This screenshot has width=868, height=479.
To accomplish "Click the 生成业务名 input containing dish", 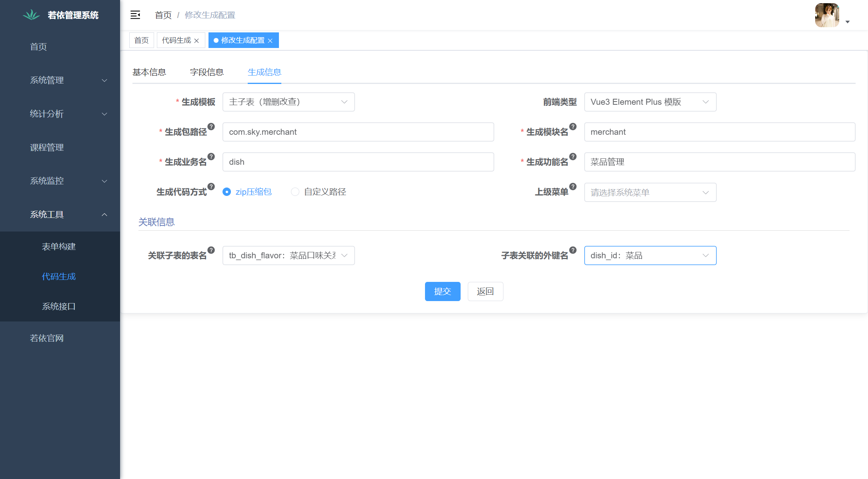I will 358,162.
